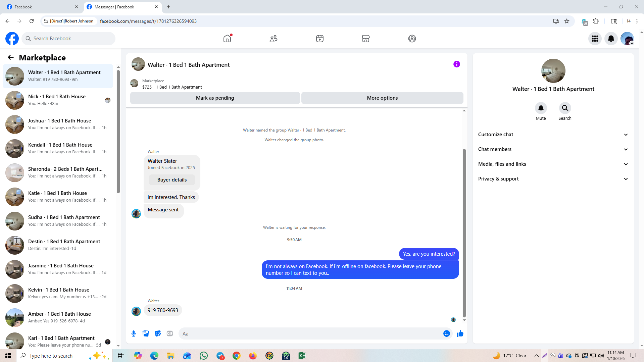Switch to the Facebook browser tab
Viewport: 644px width, 362px height.
[x=43, y=7]
